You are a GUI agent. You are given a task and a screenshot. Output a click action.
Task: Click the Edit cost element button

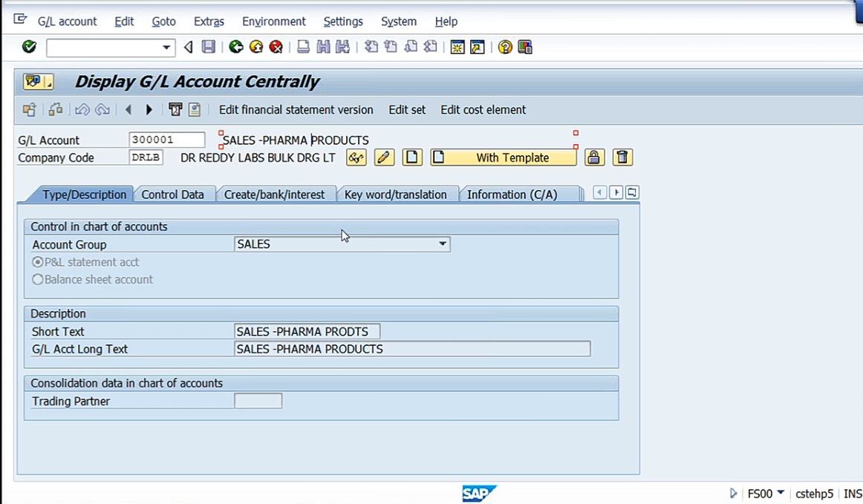pyautogui.click(x=483, y=110)
